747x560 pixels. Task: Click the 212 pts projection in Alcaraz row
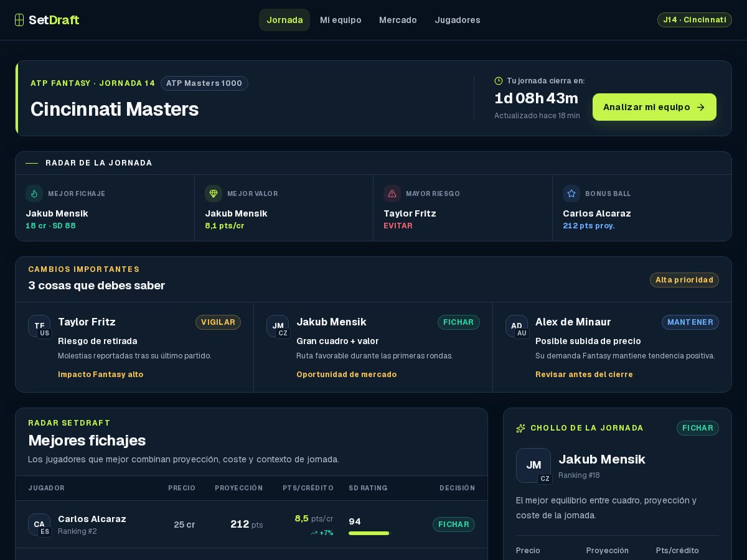pos(247,525)
